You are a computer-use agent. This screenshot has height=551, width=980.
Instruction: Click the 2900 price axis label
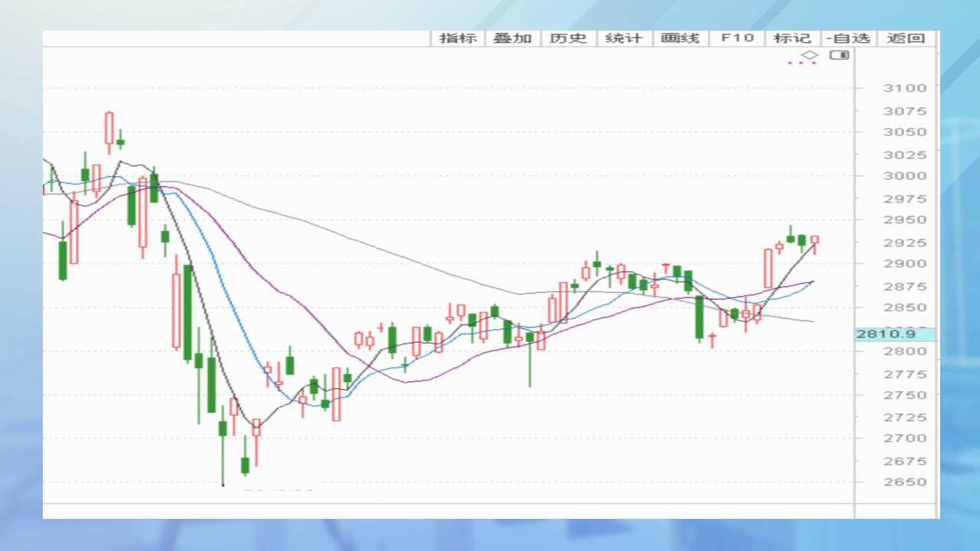tap(904, 263)
